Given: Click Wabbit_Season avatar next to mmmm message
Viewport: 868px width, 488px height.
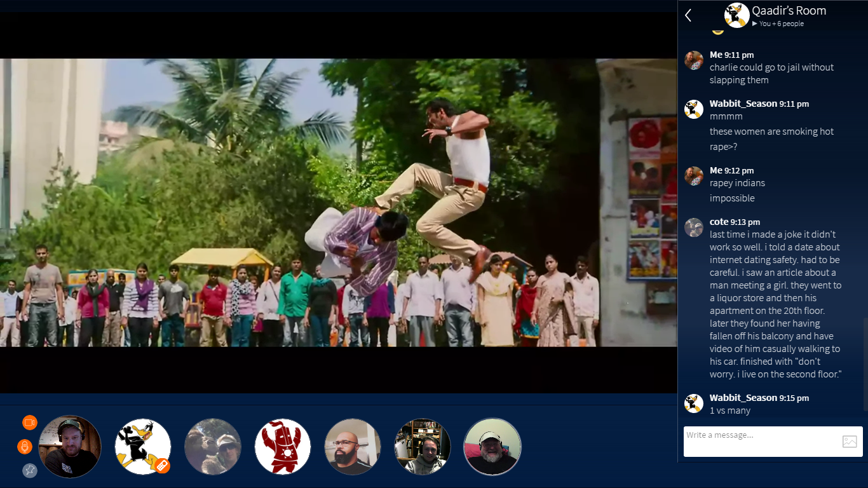Looking at the screenshot, I should (x=694, y=109).
